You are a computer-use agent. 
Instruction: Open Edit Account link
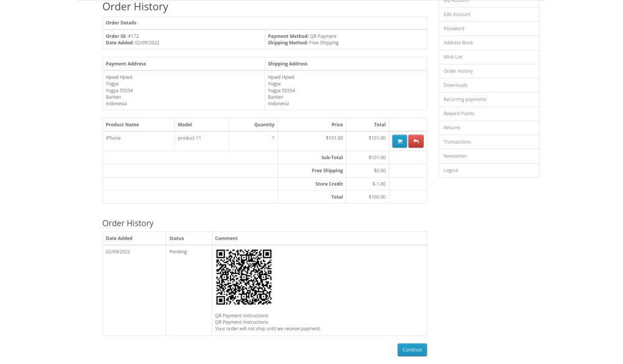point(457,14)
